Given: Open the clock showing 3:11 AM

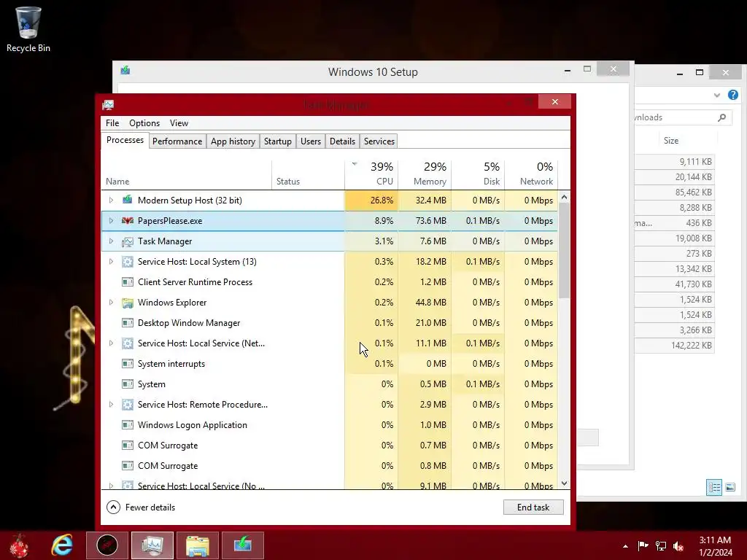Looking at the screenshot, I should [715, 545].
